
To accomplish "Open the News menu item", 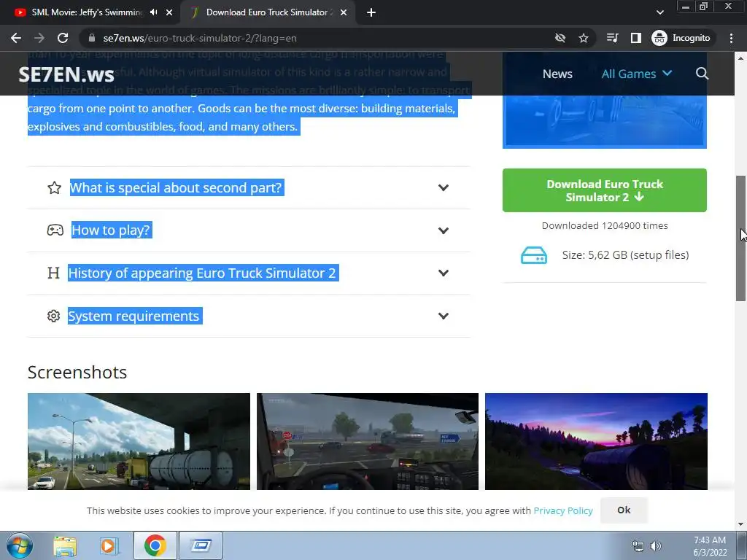I will tap(557, 74).
